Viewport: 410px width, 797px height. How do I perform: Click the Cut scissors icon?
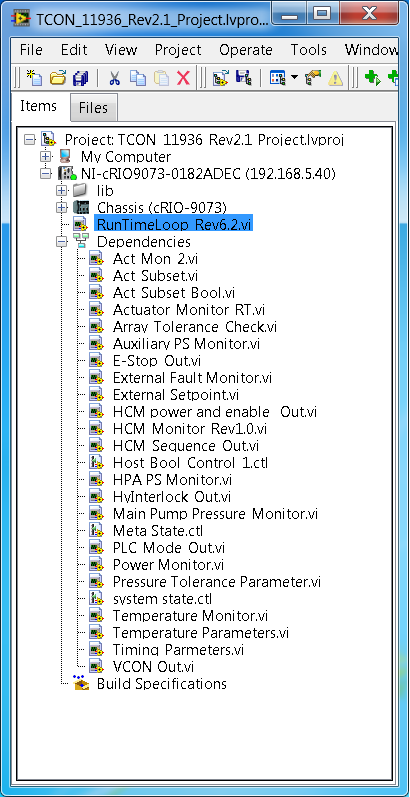point(114,78)
